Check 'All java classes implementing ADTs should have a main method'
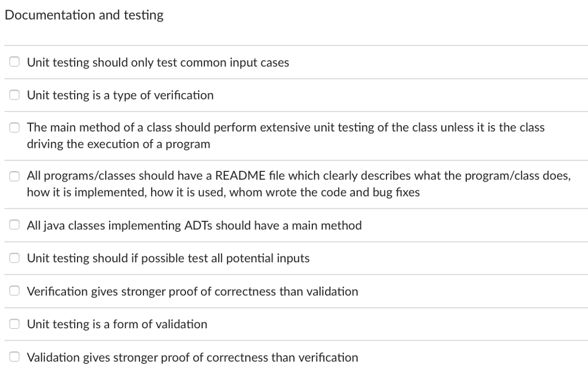This screenshot has height=376, width=588. coord(14,224)
